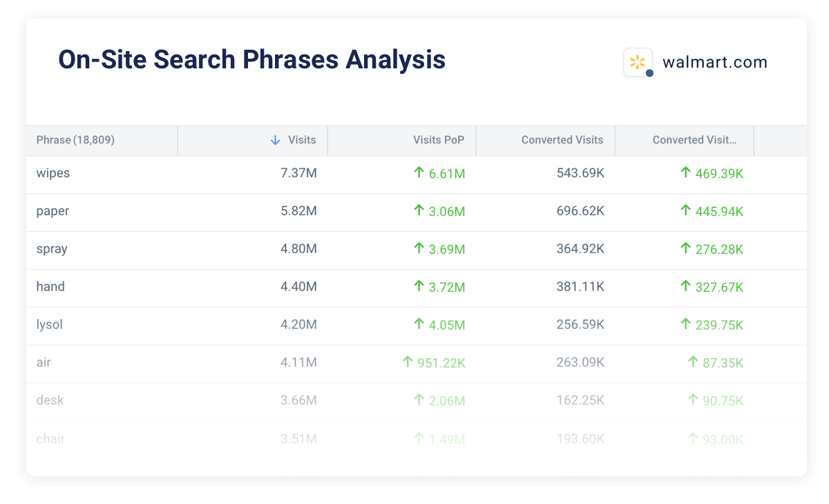This screenshot has height=504, width=829.
Task: Click the faded chair row entry
Action: coord(50,438)
